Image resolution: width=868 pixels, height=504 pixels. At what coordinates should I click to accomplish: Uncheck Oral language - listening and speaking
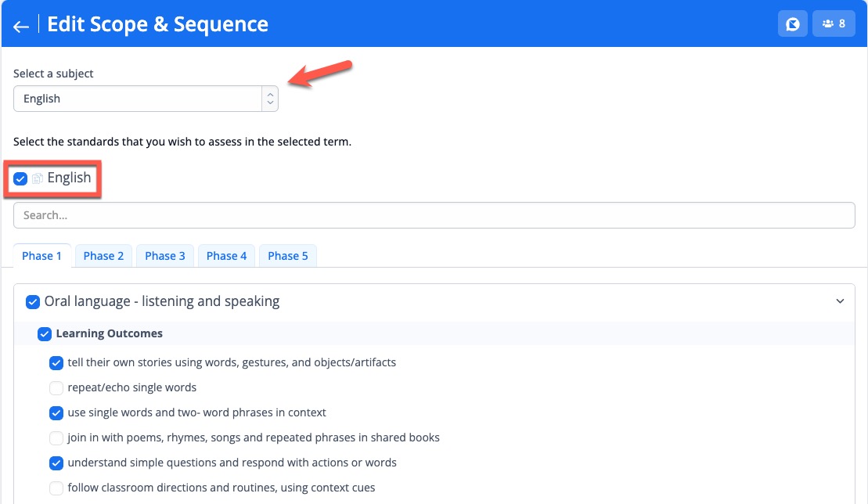33,302
